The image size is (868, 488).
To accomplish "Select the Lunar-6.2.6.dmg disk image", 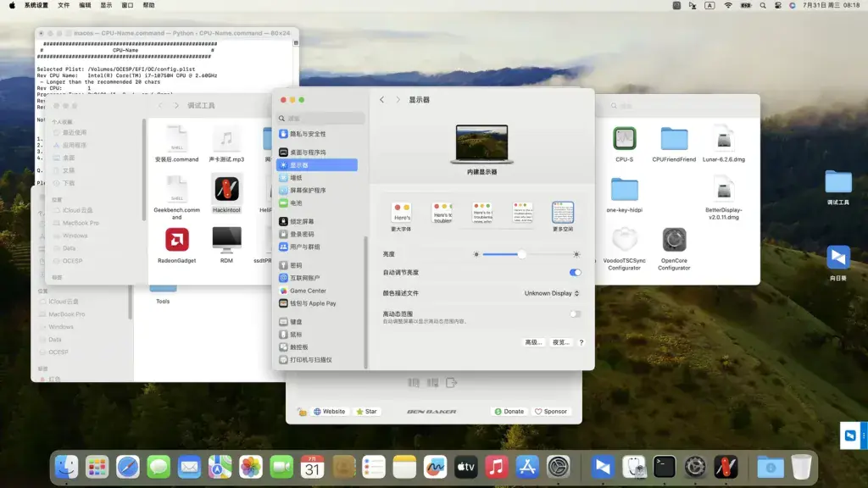I will pos(724,138).
